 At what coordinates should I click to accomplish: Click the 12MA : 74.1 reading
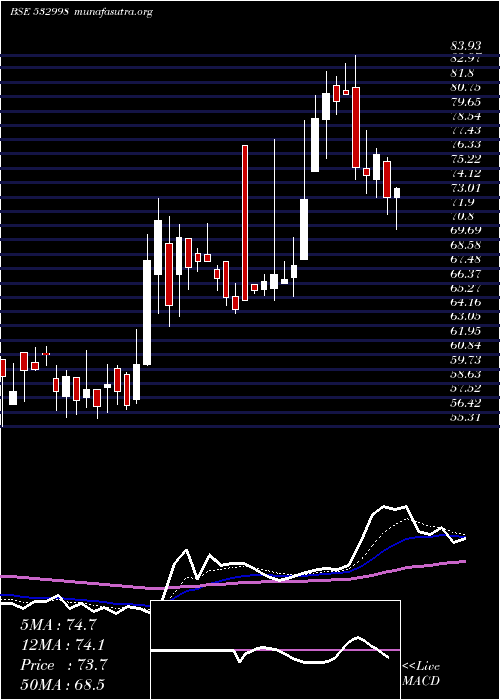click(x=64, y=645)
